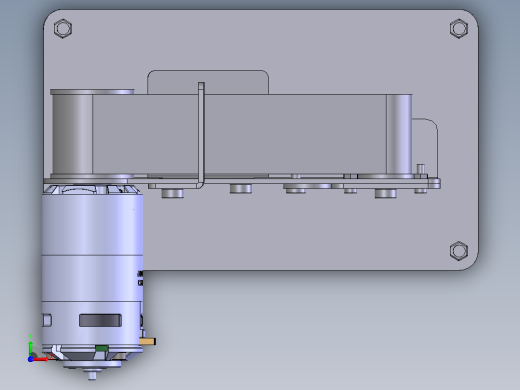
Task: Select the top-left hex bolt on plate
Action: (63, 28)
